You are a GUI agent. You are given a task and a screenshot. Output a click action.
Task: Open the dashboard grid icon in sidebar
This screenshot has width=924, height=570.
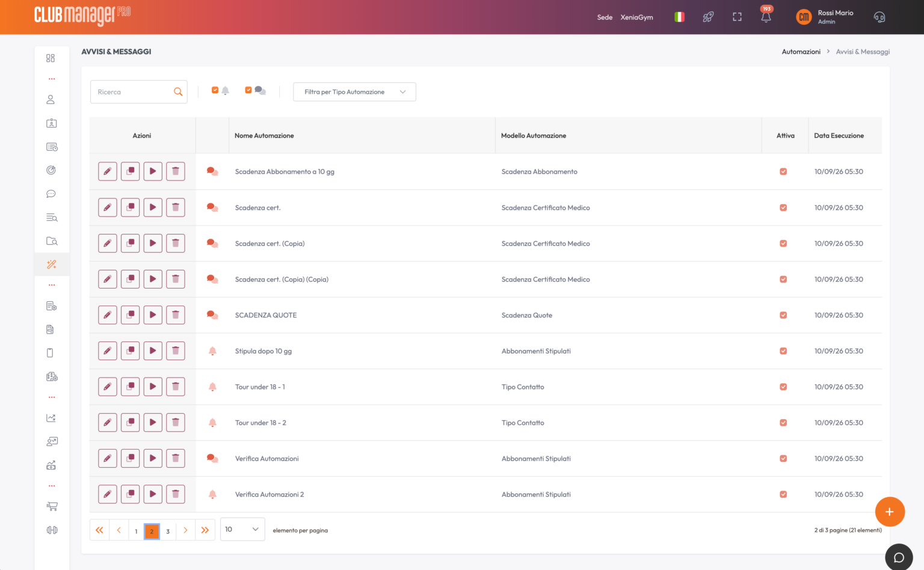pyautogui.click(x=51, y=58)
